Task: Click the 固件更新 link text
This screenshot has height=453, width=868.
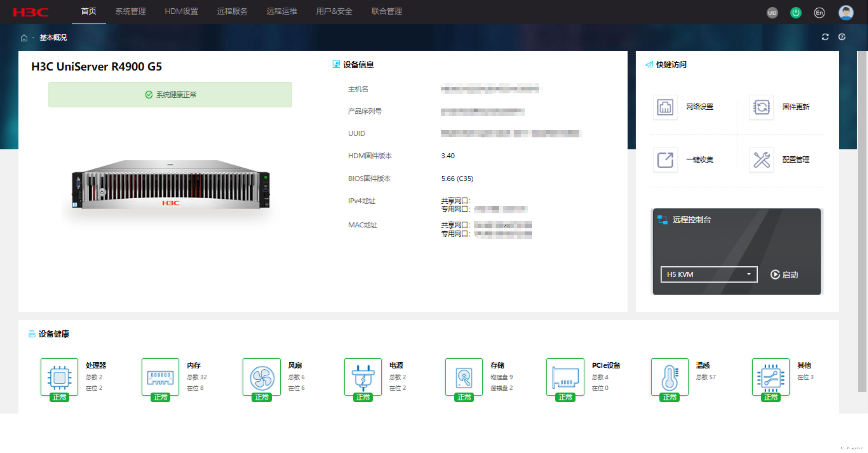Action: click(x=796, y=107)
